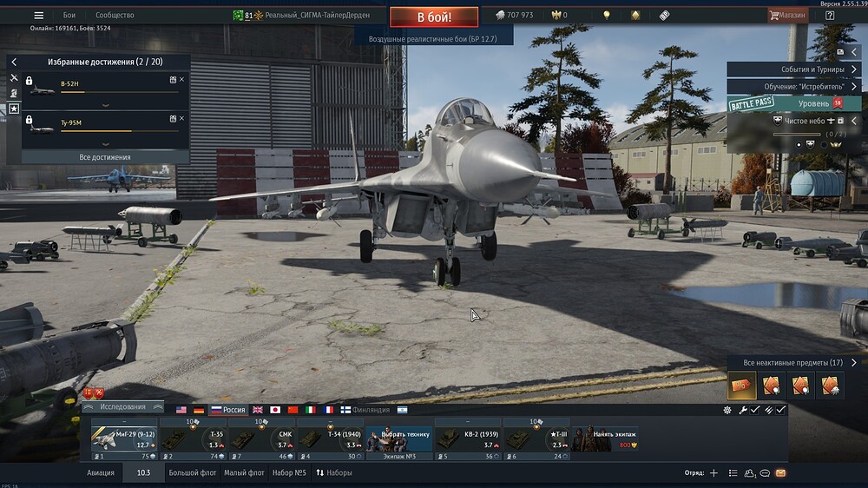Open Все достижения list
This screenshot has width=868, height=488.
pos(105,157)
